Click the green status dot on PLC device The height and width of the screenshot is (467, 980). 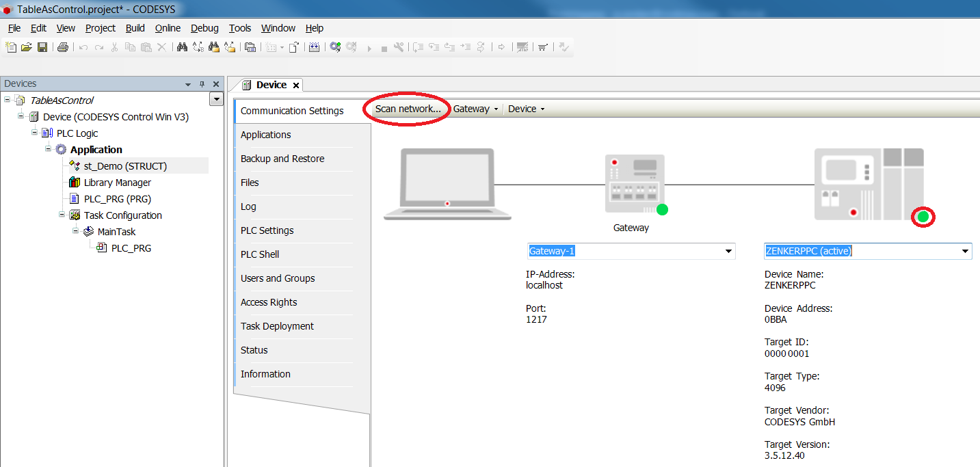pyautogui.click(x=923, y=217)
